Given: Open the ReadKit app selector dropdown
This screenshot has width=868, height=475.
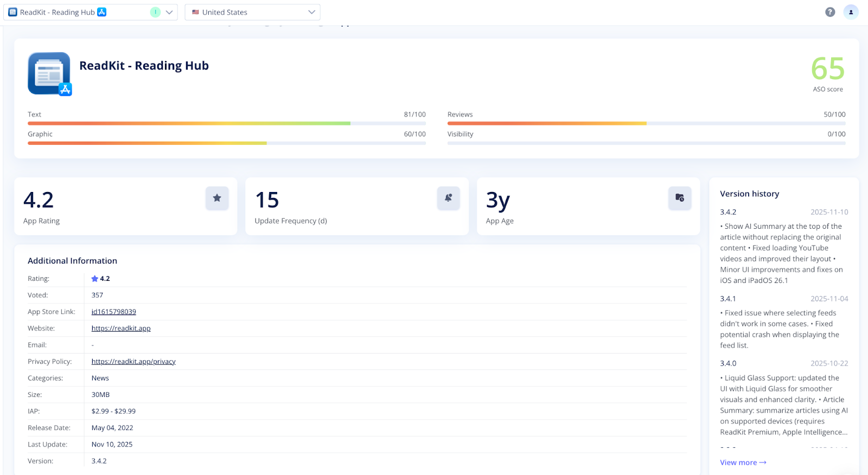Looking at the screenshot, I should tap(91, 12).
